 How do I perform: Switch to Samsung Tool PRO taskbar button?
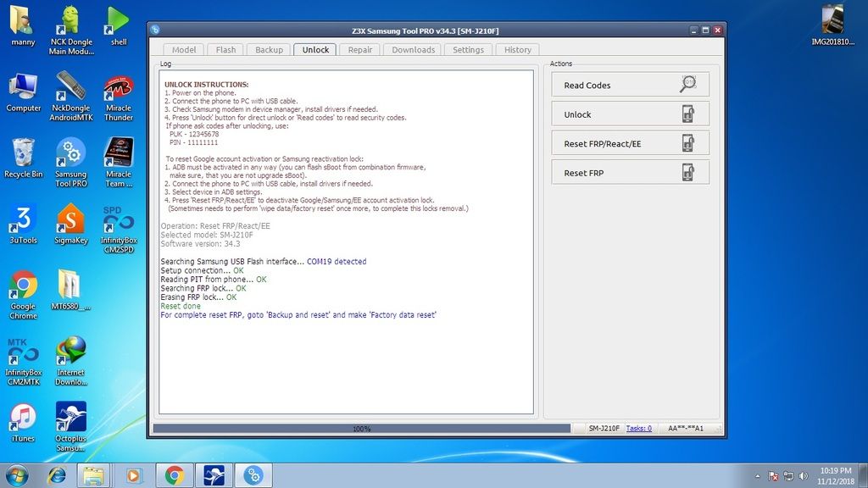[x=253, y=475]
